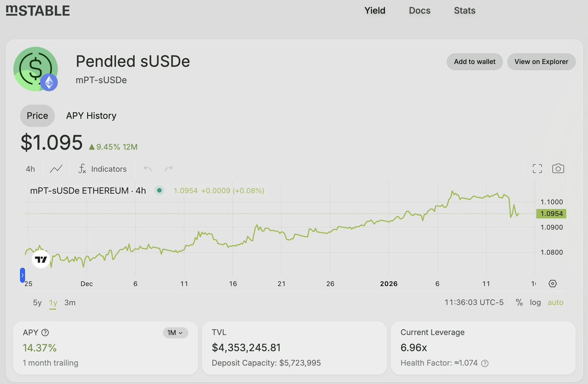This screenshot has height=384, width=588.
Task: Open chart settings gear icon
Action: (553, 283)
